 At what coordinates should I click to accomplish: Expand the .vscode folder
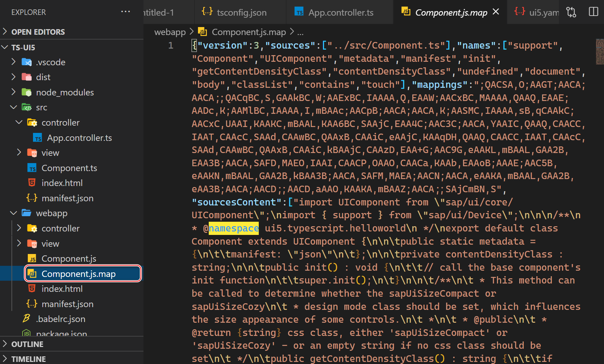72,62
